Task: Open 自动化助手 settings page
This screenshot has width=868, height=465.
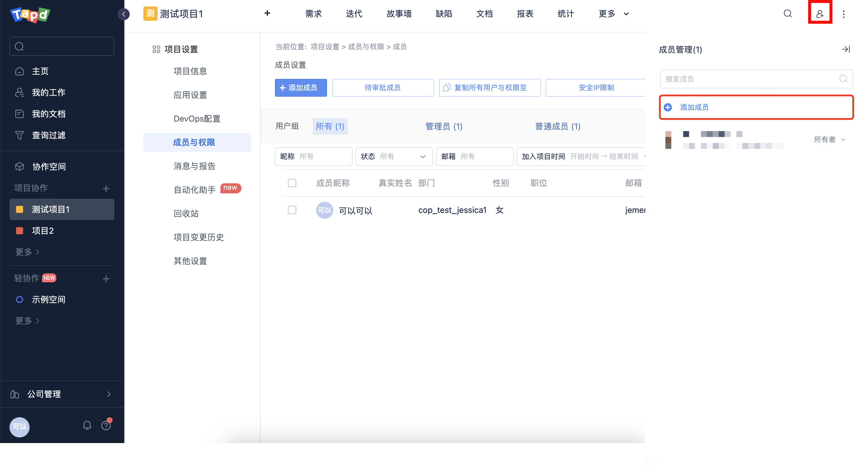Action: click(x=194, y=190)
